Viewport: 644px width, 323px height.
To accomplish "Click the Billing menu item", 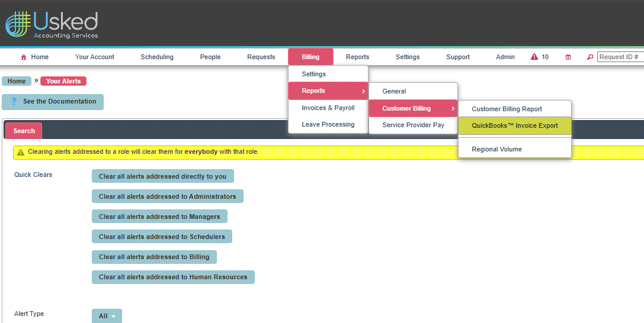I will [x=310, y=57].
